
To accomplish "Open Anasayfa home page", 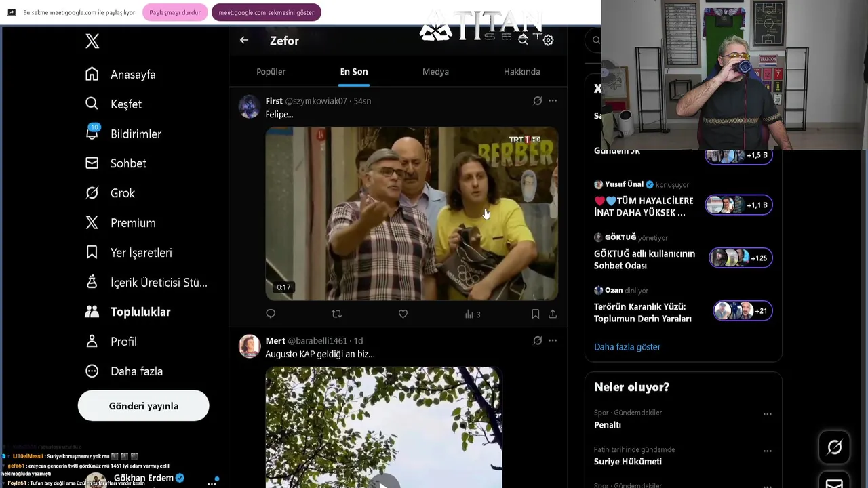I will click(121, 75).
